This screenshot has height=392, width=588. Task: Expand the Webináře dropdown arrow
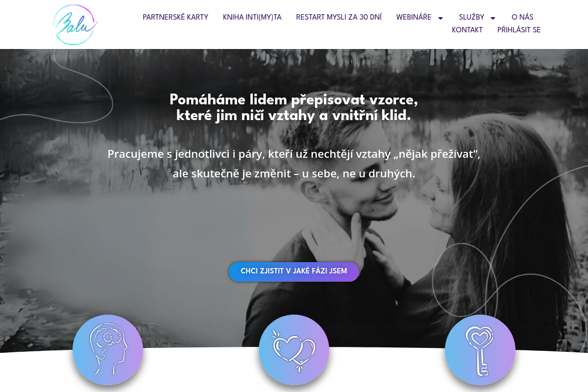[441, 18]
